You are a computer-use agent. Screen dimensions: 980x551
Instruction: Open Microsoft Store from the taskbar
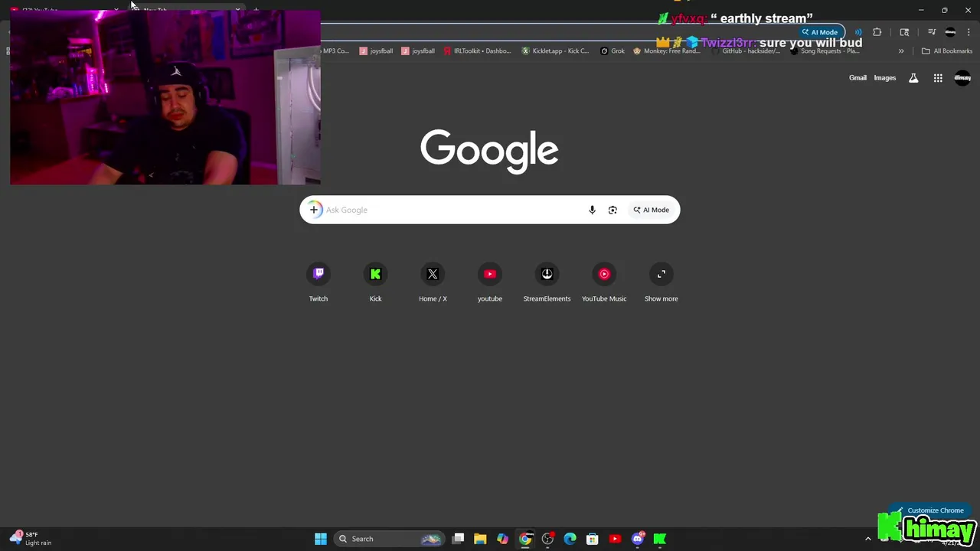(x=592, y=539)
